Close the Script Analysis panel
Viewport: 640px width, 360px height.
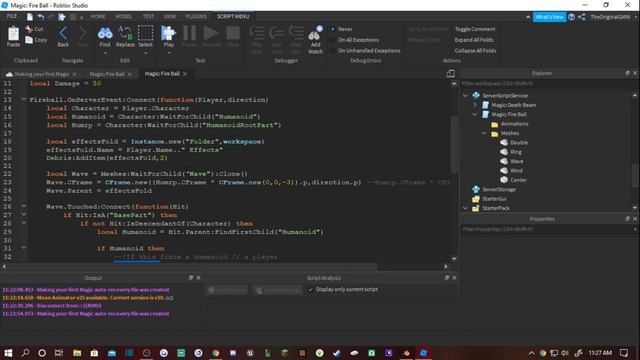coord(454,278)
